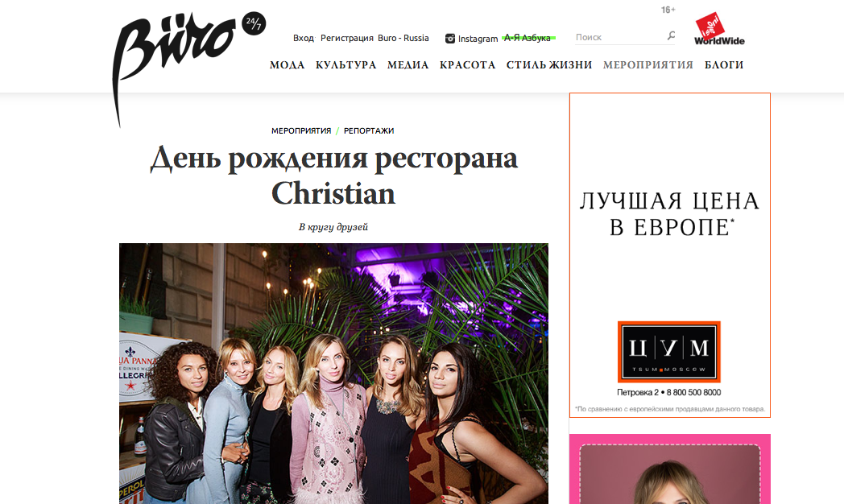Open the restaurant party group photo
This screenshot has height=504, width=844.
click(x=333, y=374)
